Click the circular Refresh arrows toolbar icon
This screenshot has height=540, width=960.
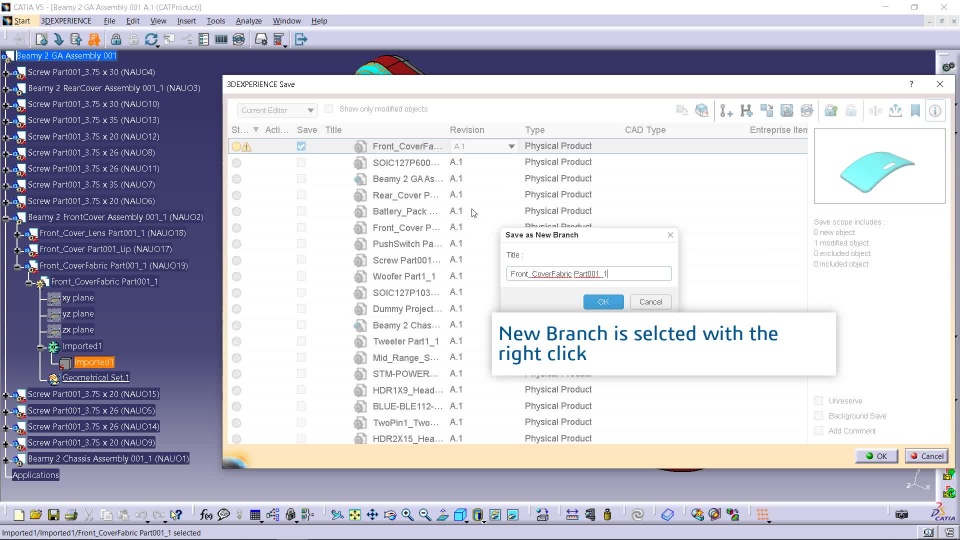pos(151,39)
